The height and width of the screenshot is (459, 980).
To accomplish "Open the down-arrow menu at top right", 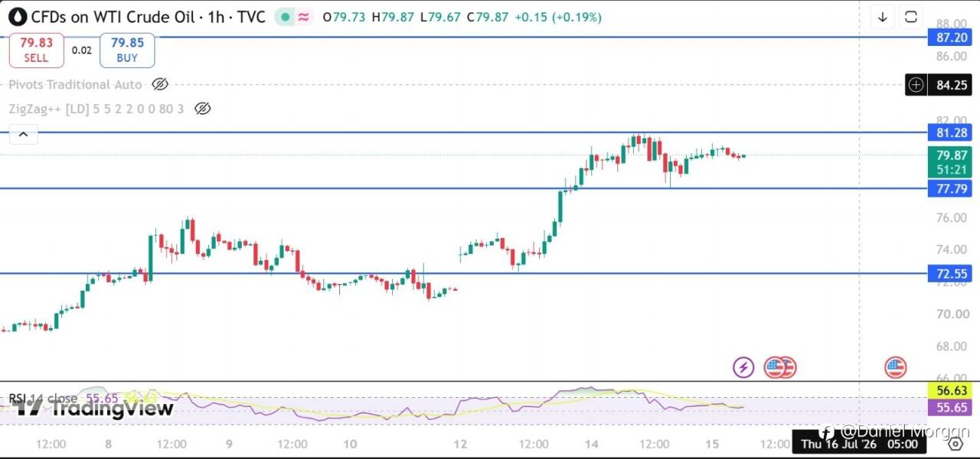I will 883,17.
